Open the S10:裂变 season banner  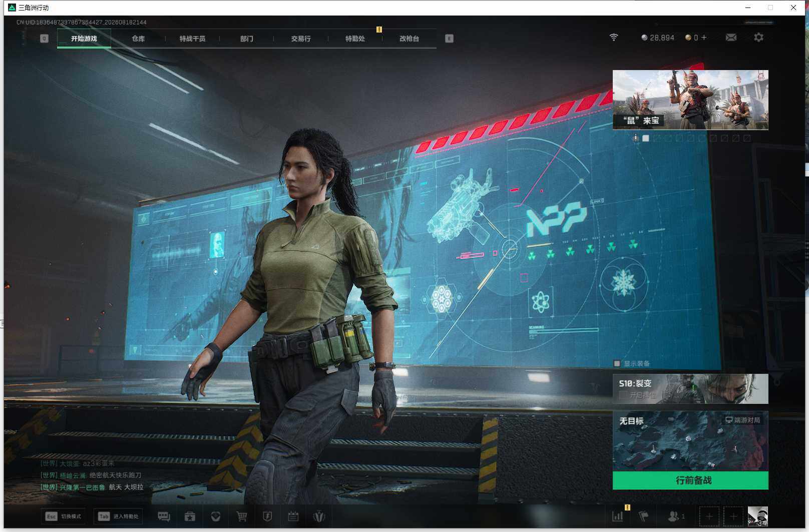[x=690, y=389]
